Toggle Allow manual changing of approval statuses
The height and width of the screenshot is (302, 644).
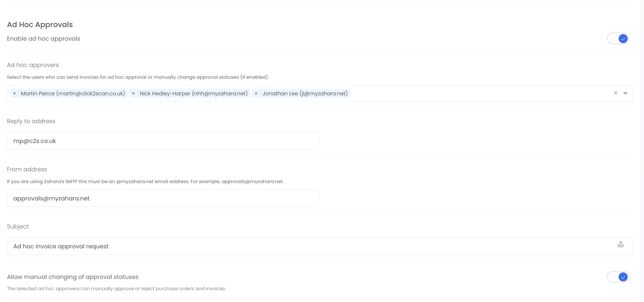coord(618,277)
